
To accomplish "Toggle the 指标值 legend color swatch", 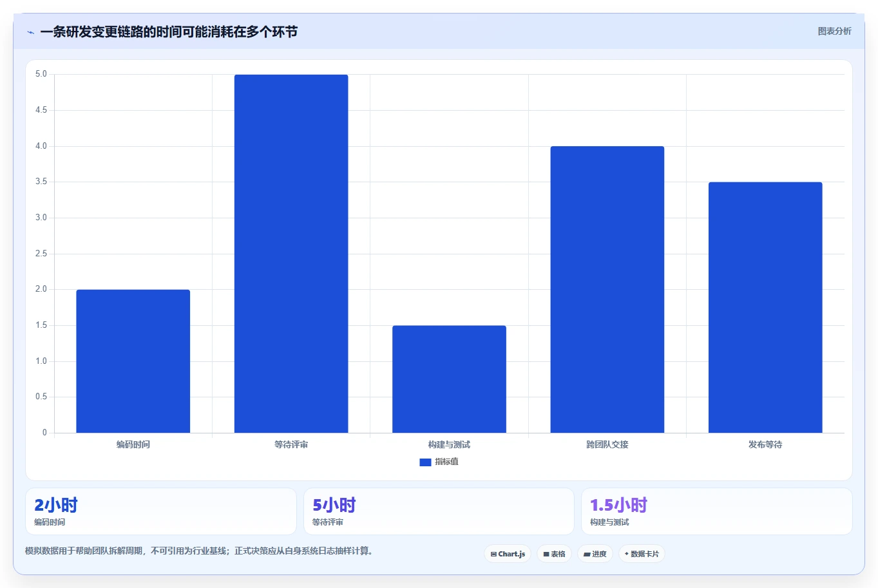I will 425,462.
